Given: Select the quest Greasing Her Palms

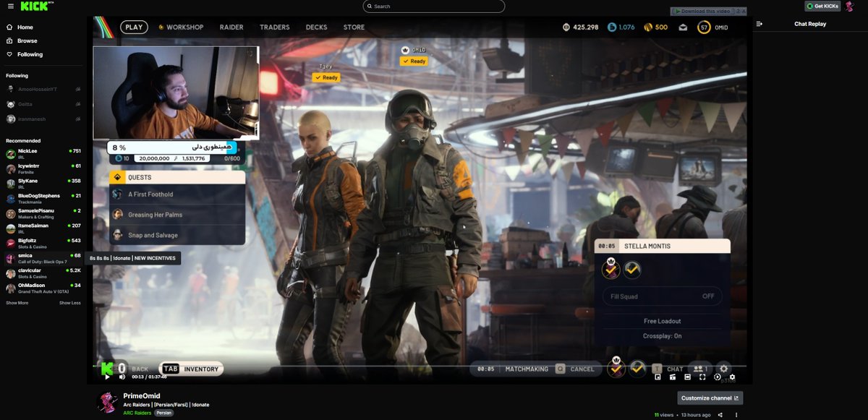Looking at the screenshot, I should coord(177,215).
